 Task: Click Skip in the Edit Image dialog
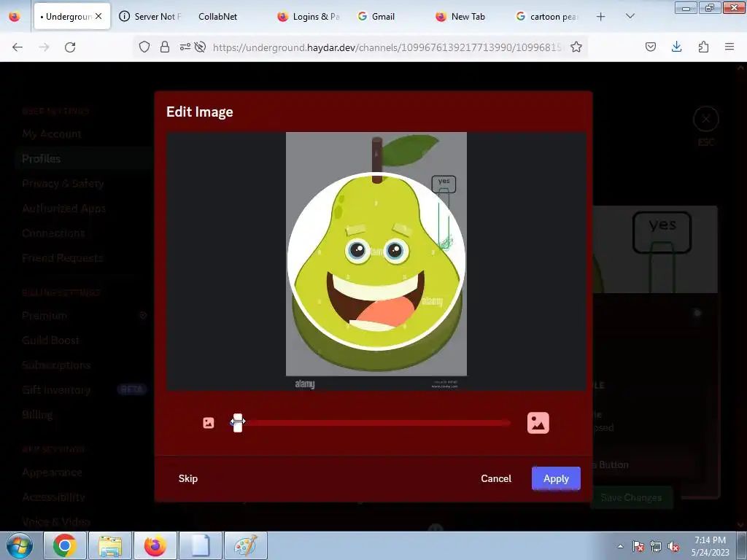point(188,478)
